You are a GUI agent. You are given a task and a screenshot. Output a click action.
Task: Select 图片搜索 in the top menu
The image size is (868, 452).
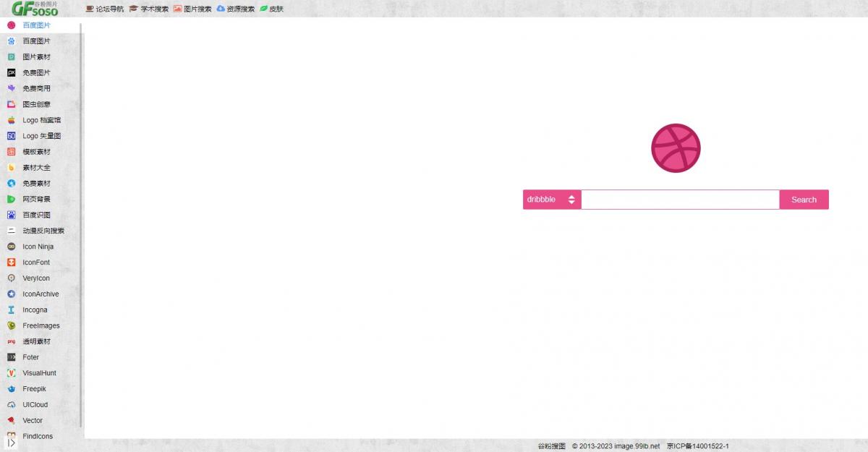click(x=192, y=9)
